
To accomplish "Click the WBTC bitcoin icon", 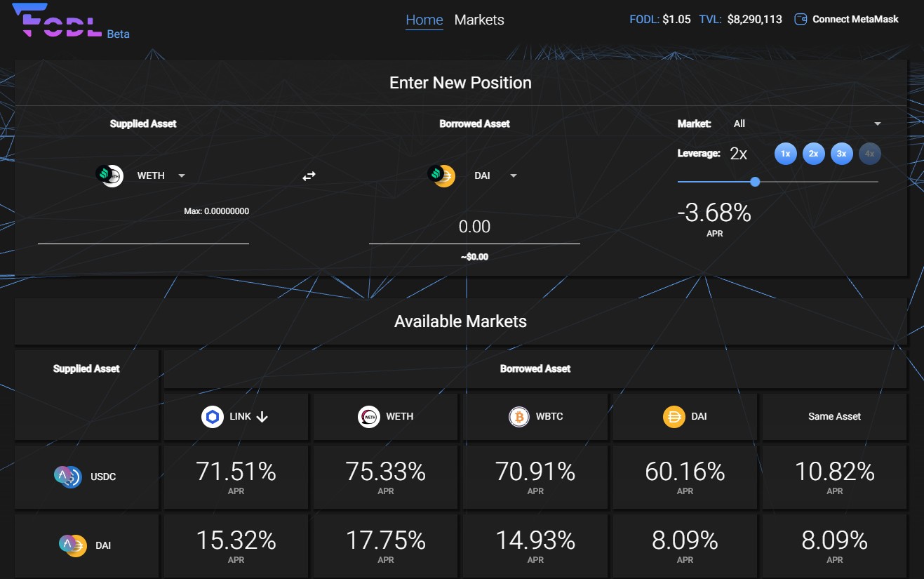I will tap(519, 416).
